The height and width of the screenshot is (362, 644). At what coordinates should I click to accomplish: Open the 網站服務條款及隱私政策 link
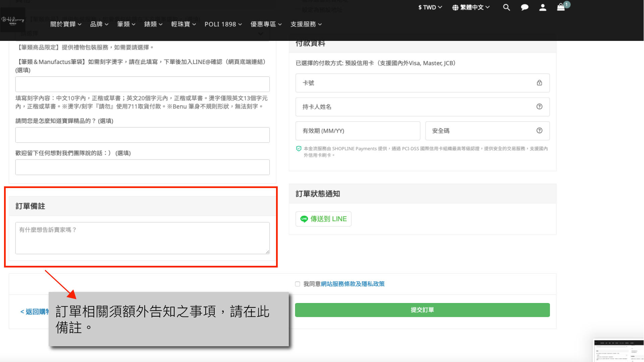tap(353, 284)
